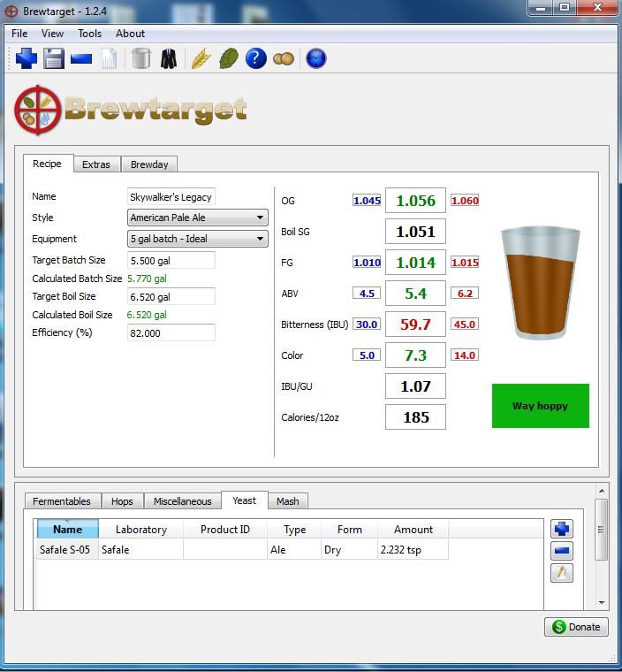The height and width of the screenshot is (672, 622).
Task: Open the Fermentables tab
Action: (x=62, y=501)
